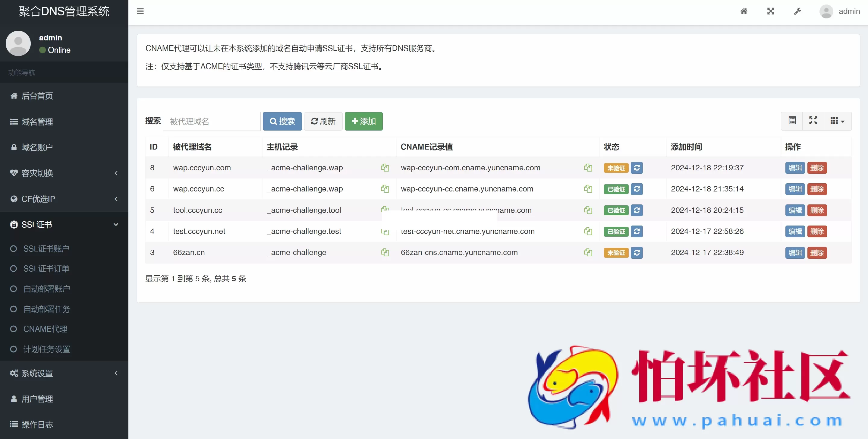Image resolution: width=868 pixels, height=439 pixels.
Task: Click the re-verify refresh icon for 66zan.cn
Action: tap(637, 253)
